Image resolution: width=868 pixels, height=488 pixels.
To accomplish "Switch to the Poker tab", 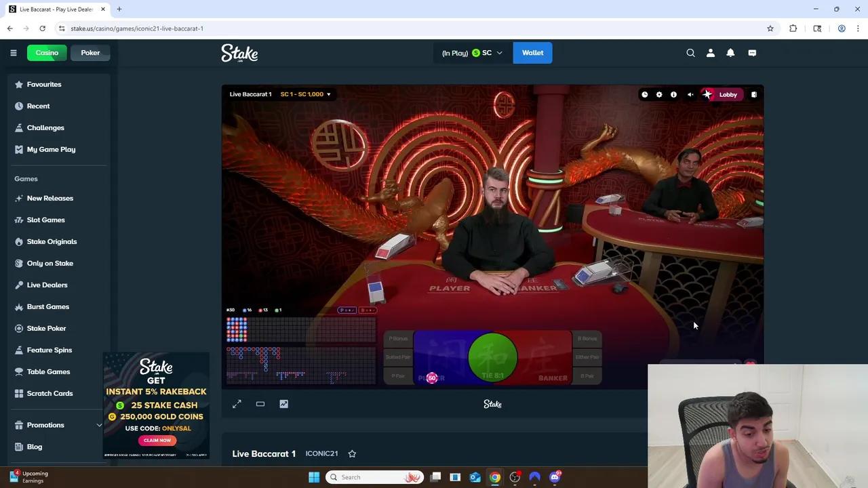I will point(90,53).
